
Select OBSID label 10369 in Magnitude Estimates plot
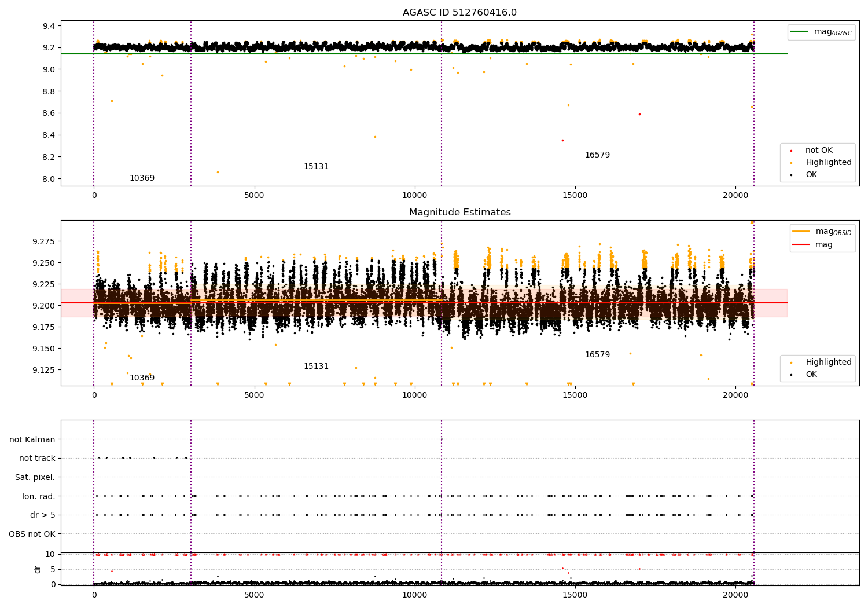click(142, 378)
